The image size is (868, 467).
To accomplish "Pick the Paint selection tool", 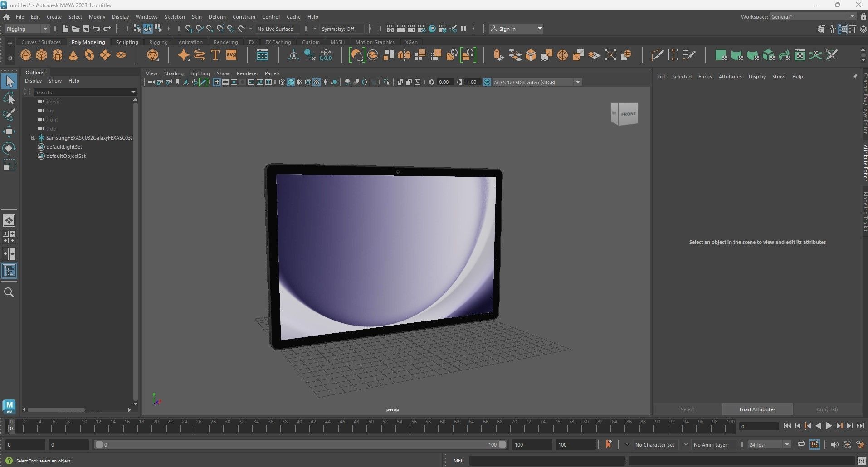I will click(x=9, y=115).
